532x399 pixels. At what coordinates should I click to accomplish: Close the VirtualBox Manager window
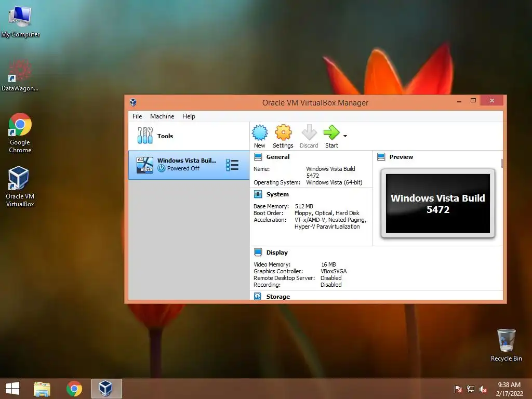[492, 100]
